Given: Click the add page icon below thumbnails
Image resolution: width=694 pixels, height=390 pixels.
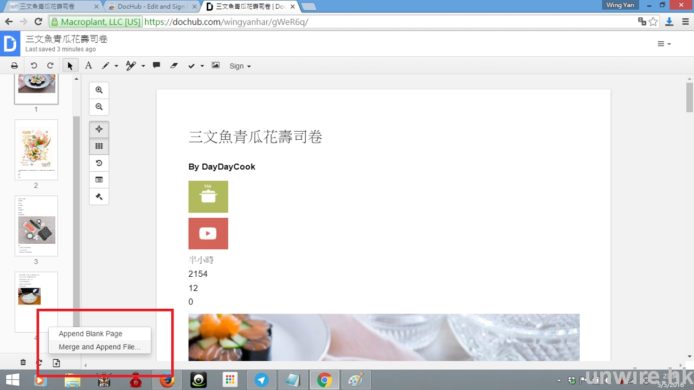Looking at the screenshot, I should pyautogui.click(x=56, y=363).
